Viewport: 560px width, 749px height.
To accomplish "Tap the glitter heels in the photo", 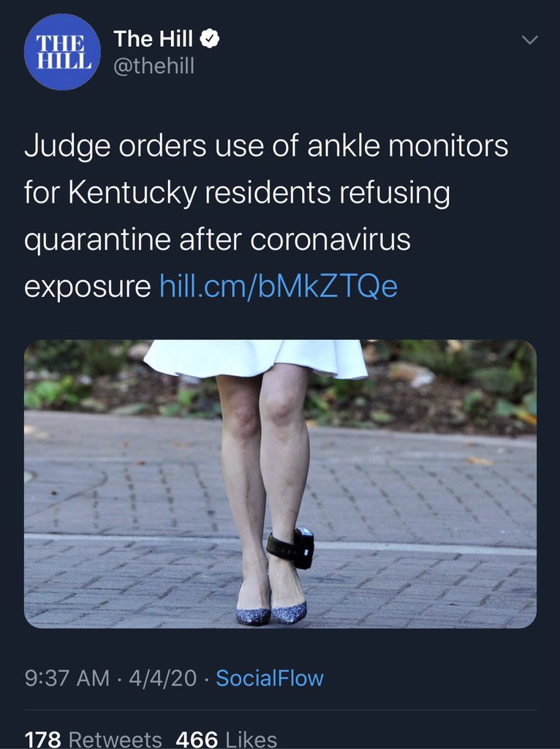I will [271, 612].
